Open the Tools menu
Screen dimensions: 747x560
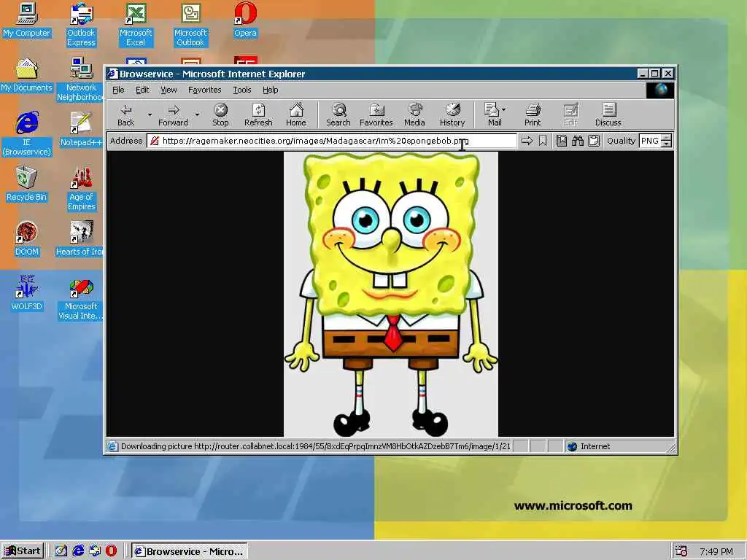click(242, 90)
